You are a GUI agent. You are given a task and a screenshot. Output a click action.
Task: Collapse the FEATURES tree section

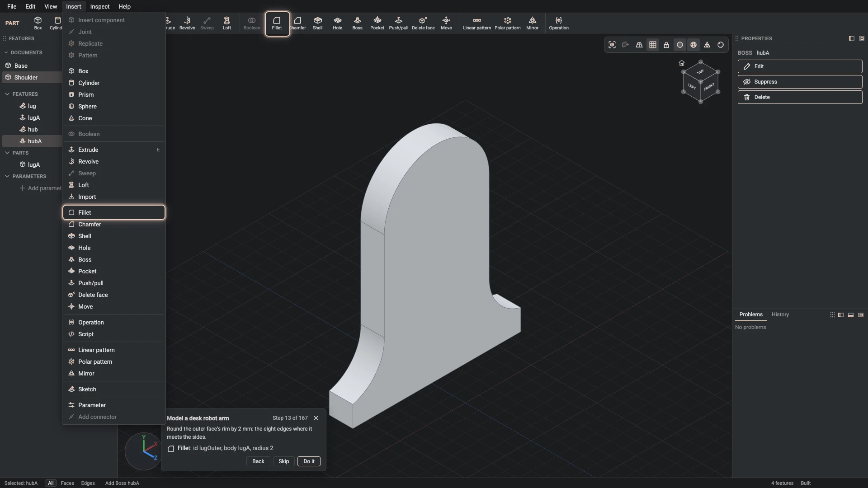[x=7, y=94]
